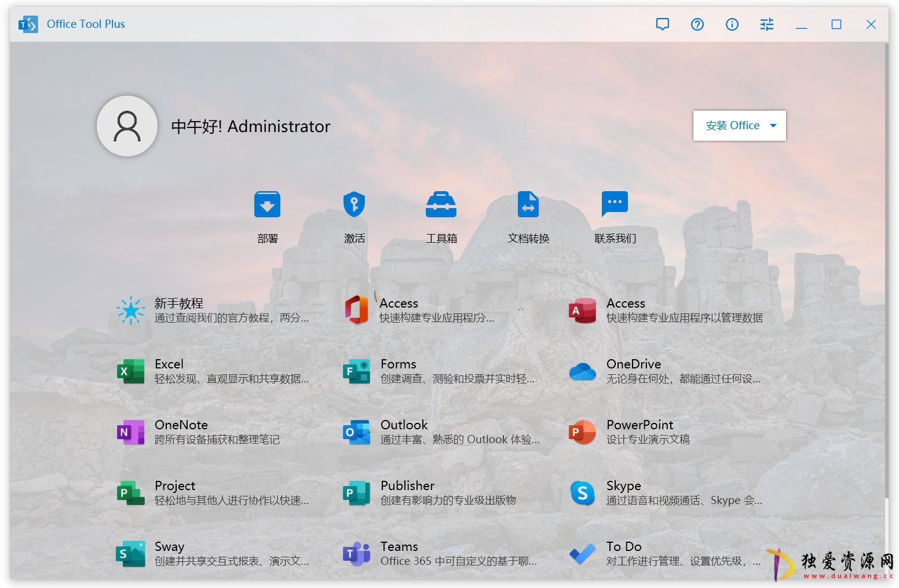Click the 部署 label

pyautogui.click(x=268, y=239)
